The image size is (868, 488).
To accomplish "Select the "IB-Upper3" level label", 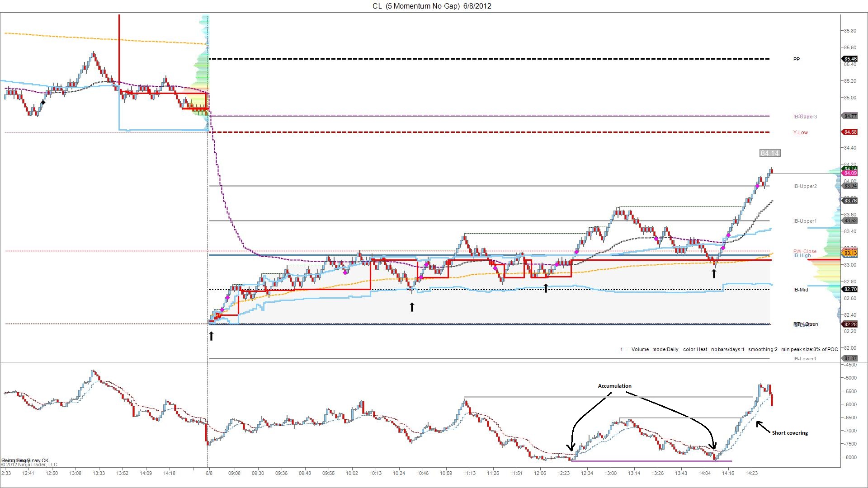I will click(x=805, y=117).
